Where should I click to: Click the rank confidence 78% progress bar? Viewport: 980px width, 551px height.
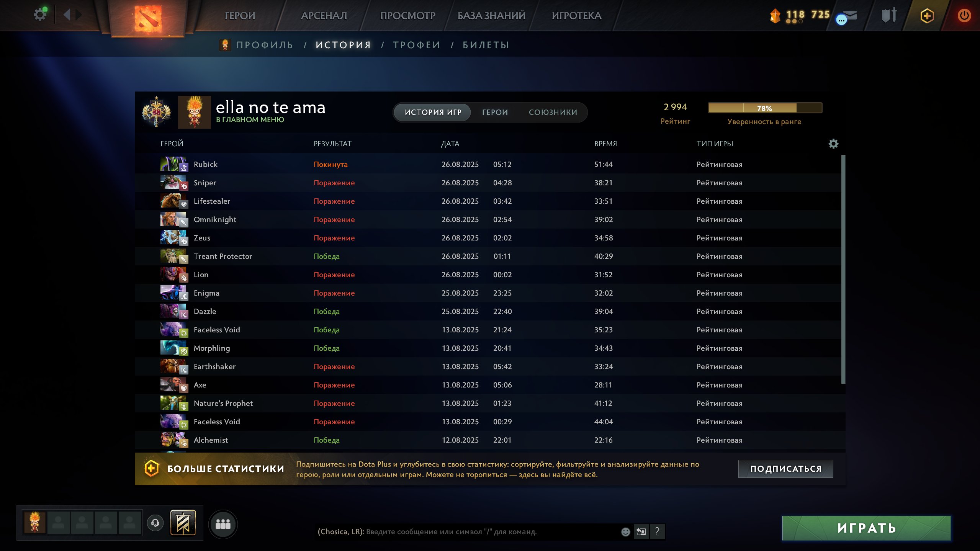click(x=765, y=108)
